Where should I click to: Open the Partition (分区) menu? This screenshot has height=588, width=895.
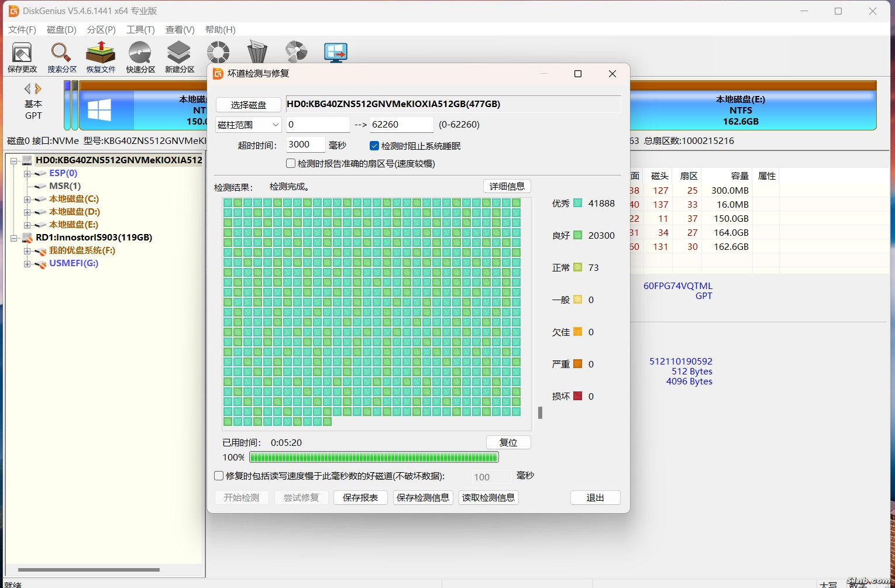tap(101, 29)
